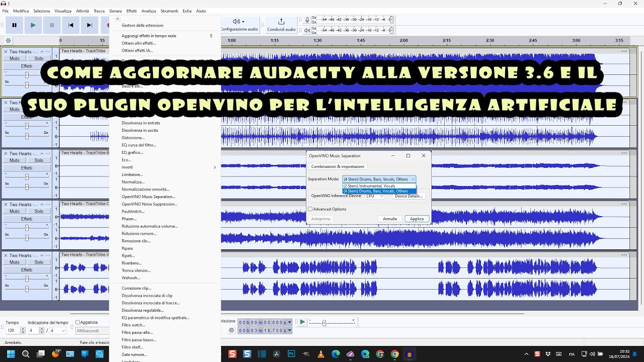Open OpenVINO Inference Device CPU dropdown
This screenshot has width=644, height=362.
375,196
